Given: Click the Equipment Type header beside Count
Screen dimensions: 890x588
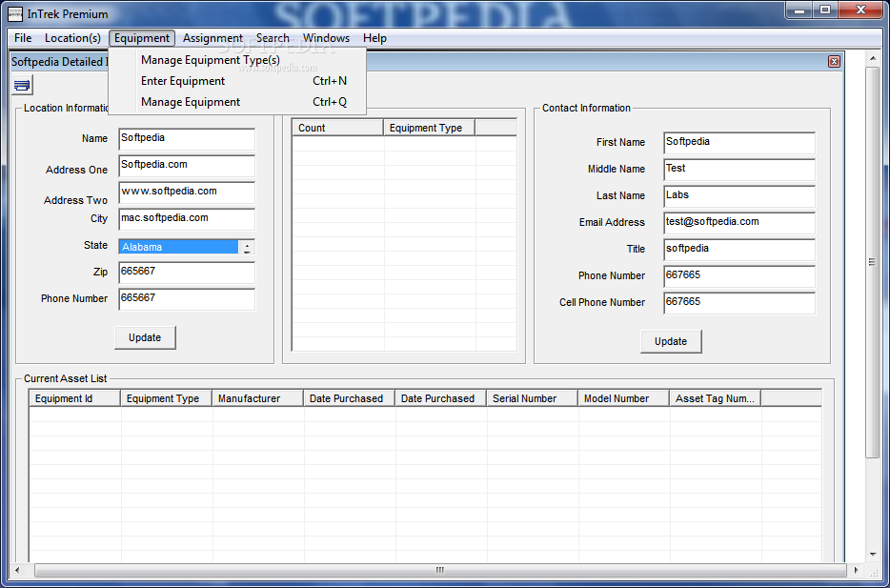Looking at the screenshot, I should pos(430,128).
